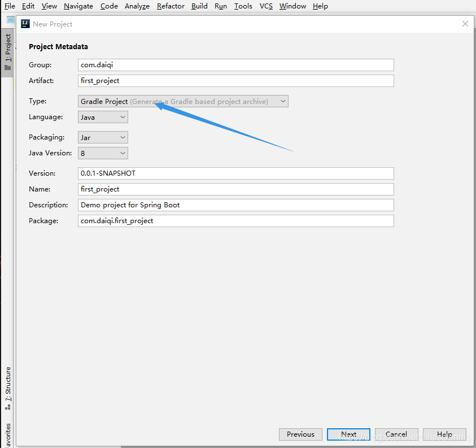The image size is (476, 448).
Task: Click the Version field 0.0.1-SNAPSHOT
Action: tap(236, 173)
